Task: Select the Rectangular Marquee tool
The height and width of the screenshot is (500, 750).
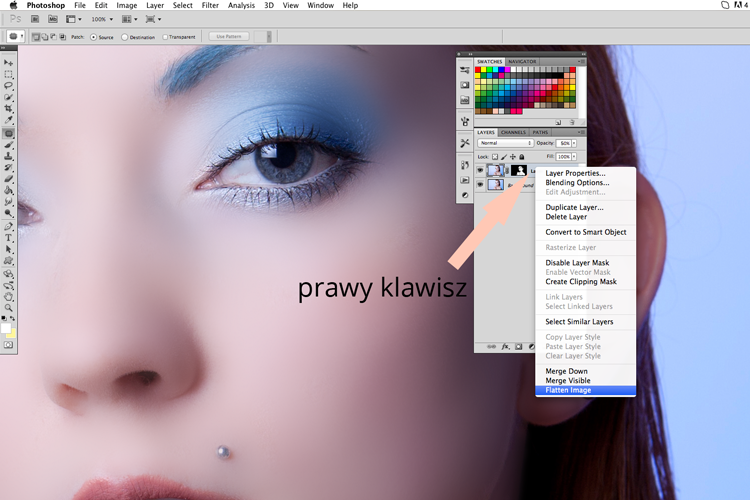Action: (x=8, y=74)
